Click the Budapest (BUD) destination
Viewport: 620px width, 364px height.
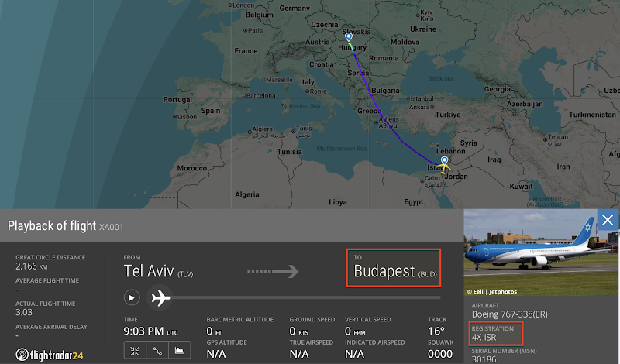394,271
